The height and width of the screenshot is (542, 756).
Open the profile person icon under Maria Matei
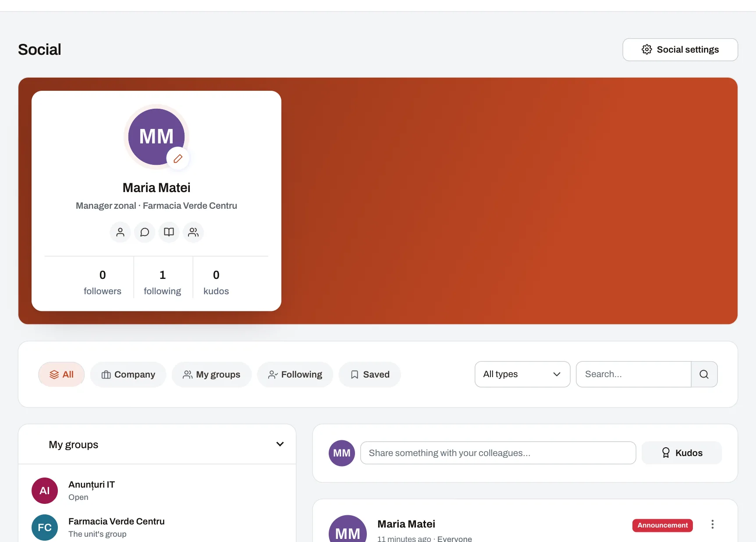click(x=120, y=232)
